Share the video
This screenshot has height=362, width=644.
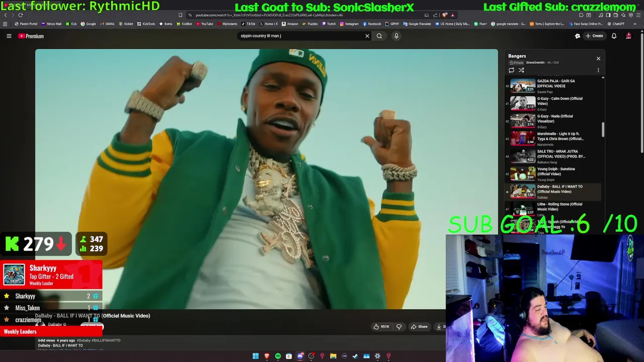[419, 327]
